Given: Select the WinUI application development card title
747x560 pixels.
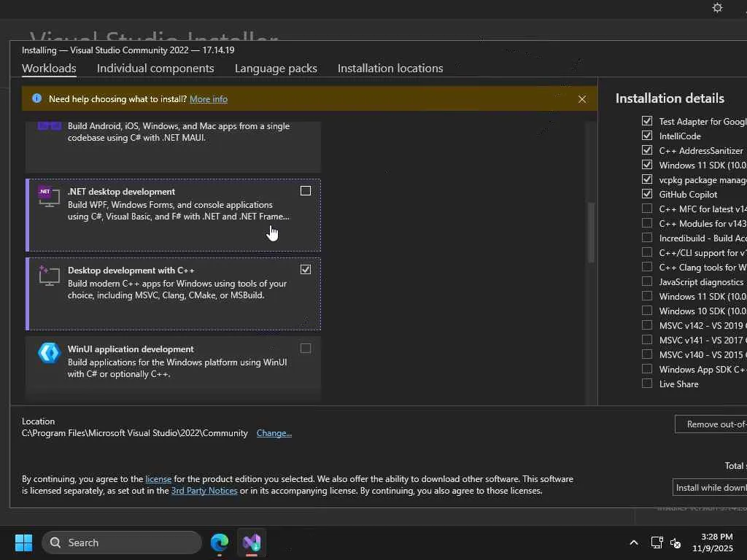Looking at the screenshot, I should pyautogui.click(x=131, y=349).
